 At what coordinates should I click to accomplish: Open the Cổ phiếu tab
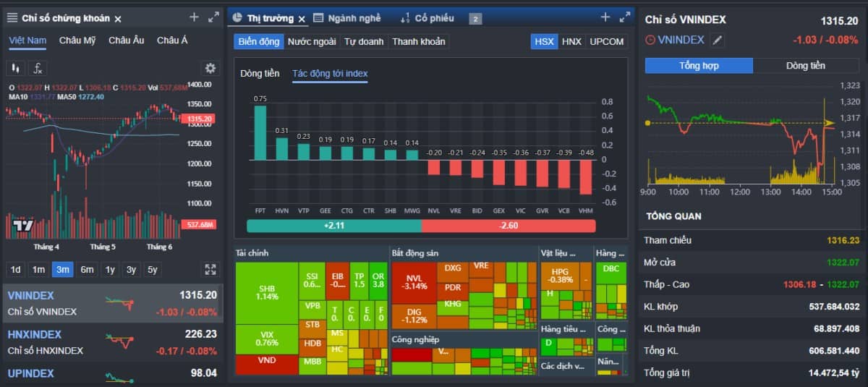pyautogui.click(x=427, y=18)
